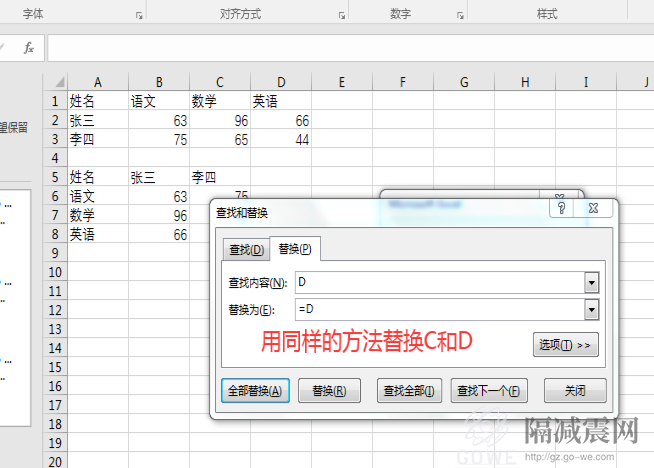Close the Find and Replace dialog with X

[594, 208]
